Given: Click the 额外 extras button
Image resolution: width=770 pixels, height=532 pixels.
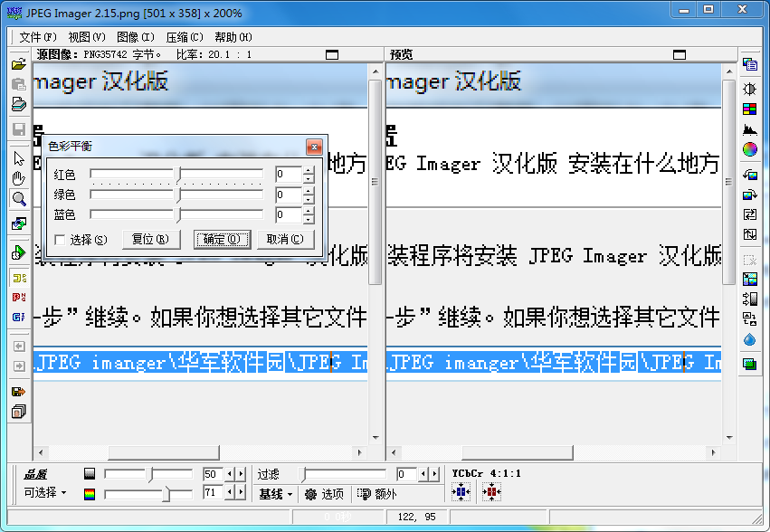Looking at the screenshot, I should [376, 494].
